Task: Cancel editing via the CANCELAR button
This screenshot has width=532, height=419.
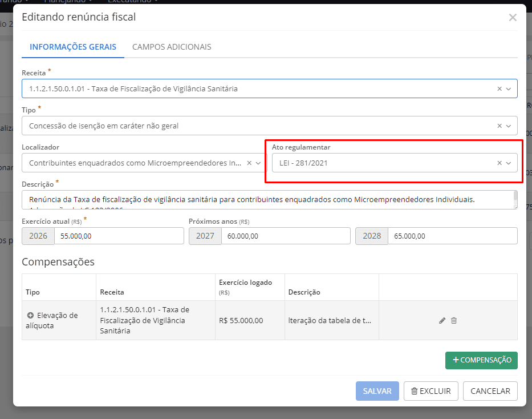Action: point(490,391)
